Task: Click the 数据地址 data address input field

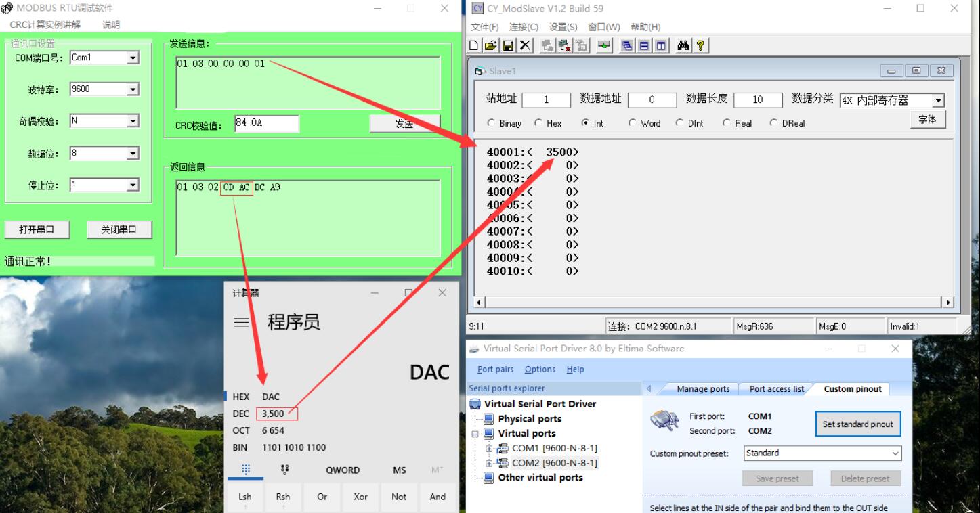Action: (652, 100)
